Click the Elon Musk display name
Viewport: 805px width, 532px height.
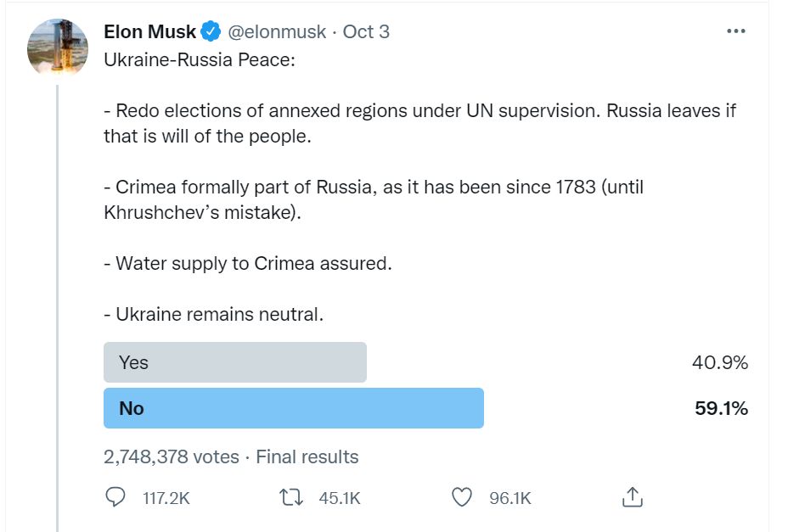click(x=149, y=31)
